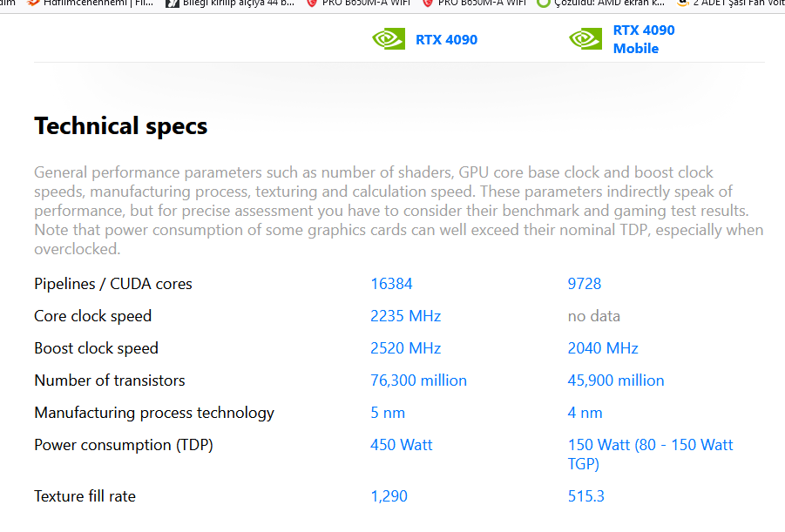Click the NVIDIA logo beside RTX 4090 Mobile
Viewport: 785px width, 532px height.
(585, 39)
